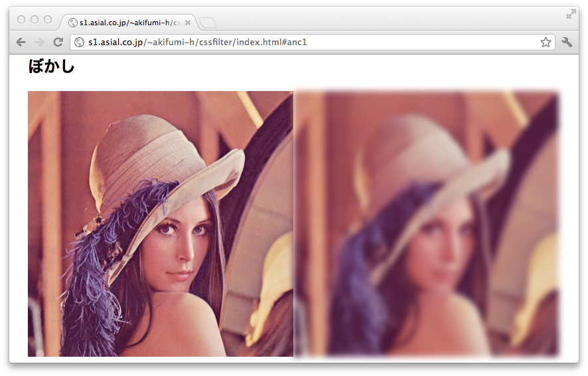588x376 pixels.
Task: Click the globe site info icon in address bar
Action: [80, 42]
